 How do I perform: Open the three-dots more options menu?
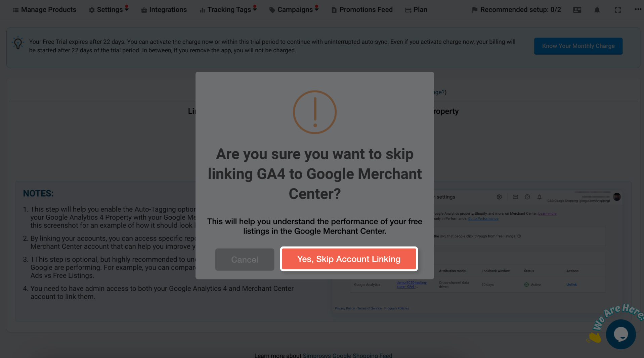[638, 9]
